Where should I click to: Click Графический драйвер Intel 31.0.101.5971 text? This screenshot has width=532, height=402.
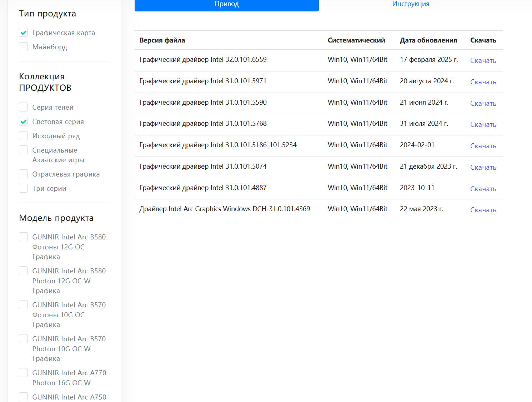[x=203, y=81]
